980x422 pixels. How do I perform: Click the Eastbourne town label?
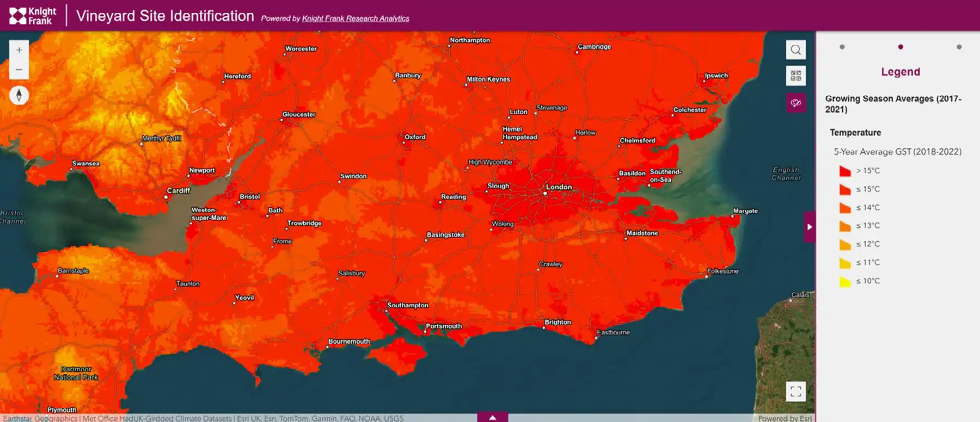click(x=613, y=332)
